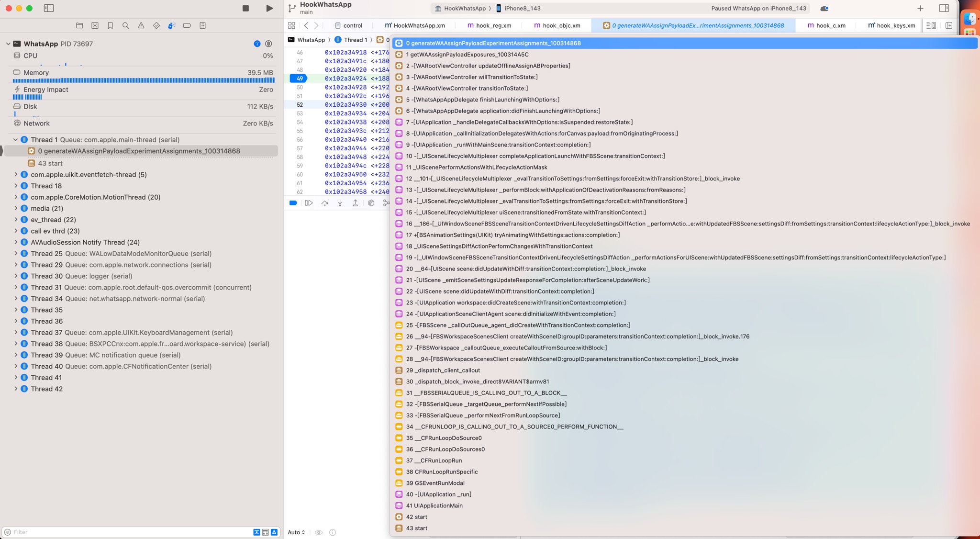Add editor on right split icon

point(949,25)
